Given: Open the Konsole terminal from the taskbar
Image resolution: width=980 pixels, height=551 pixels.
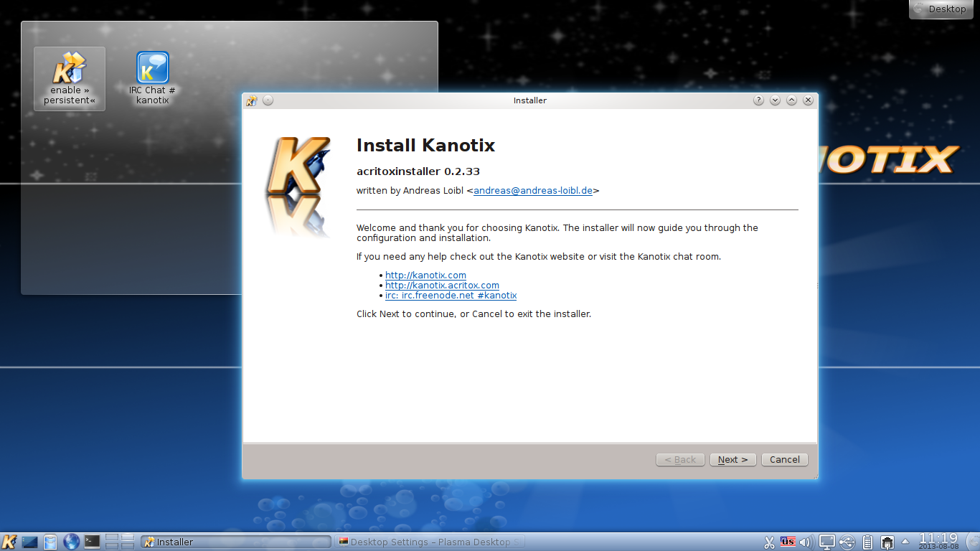Looking at the screenshot, I should click(x=92, y=542).
